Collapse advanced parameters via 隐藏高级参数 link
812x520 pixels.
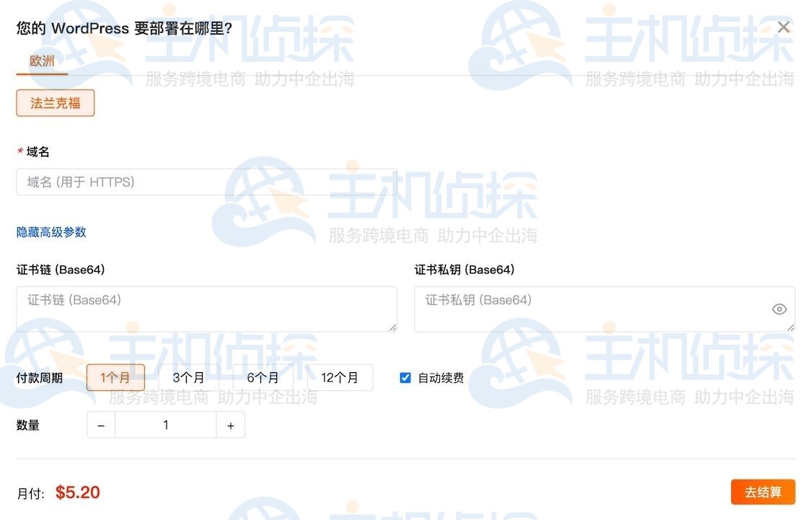pos(51,232)
